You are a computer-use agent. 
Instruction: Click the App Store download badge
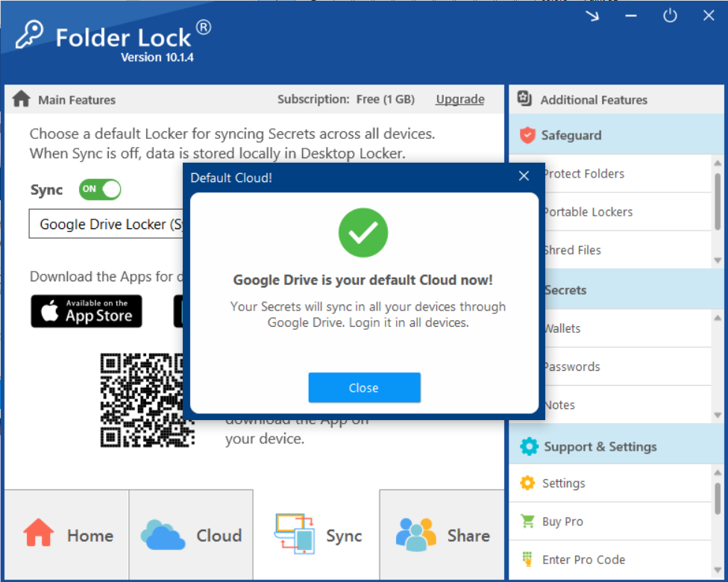point(87,311)
